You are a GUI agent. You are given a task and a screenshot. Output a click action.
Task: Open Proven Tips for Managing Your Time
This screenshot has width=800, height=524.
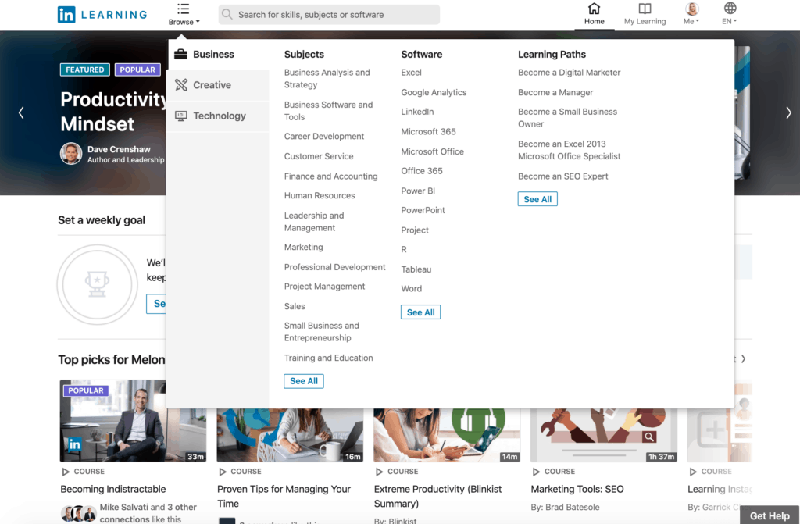click(284, 496)
